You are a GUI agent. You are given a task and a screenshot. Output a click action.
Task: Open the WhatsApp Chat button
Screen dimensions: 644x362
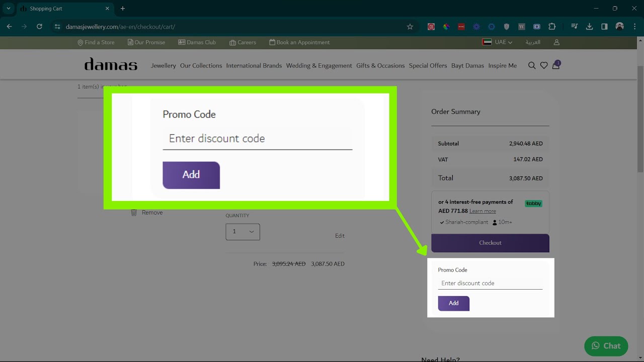606,346
